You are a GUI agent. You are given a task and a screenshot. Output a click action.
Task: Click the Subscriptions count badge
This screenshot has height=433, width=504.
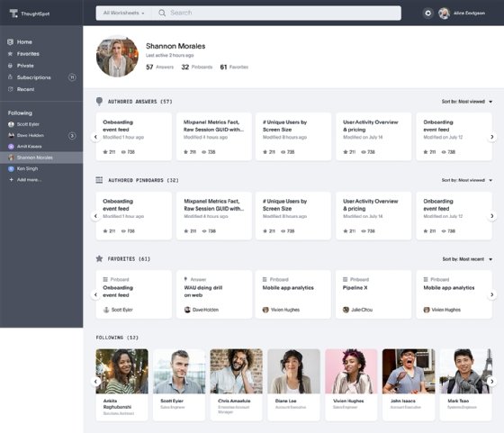(x=72, y=77)
